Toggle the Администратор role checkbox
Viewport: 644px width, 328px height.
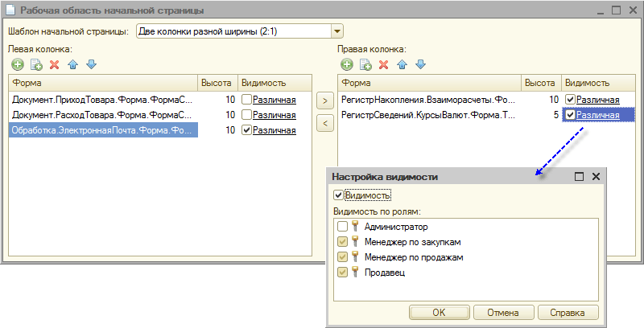(x=343, y=227)
